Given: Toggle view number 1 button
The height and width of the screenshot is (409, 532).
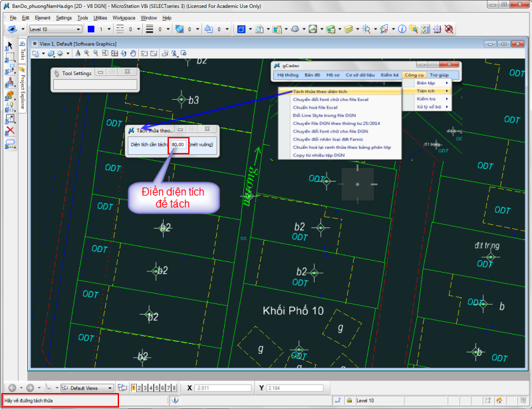Looking at the screenshot, I should click(134, 388).
